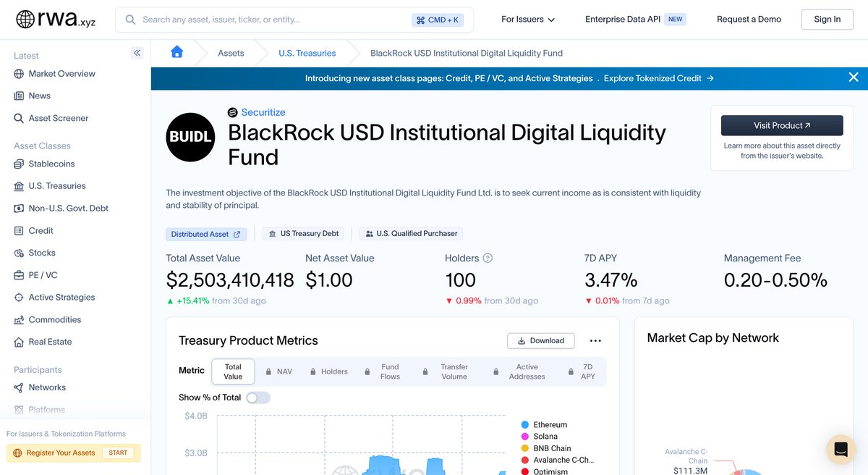Toggle Ethereum legend color dot
Image resolution: width=868 pixels, height=475 pixels.
point(525,425)
